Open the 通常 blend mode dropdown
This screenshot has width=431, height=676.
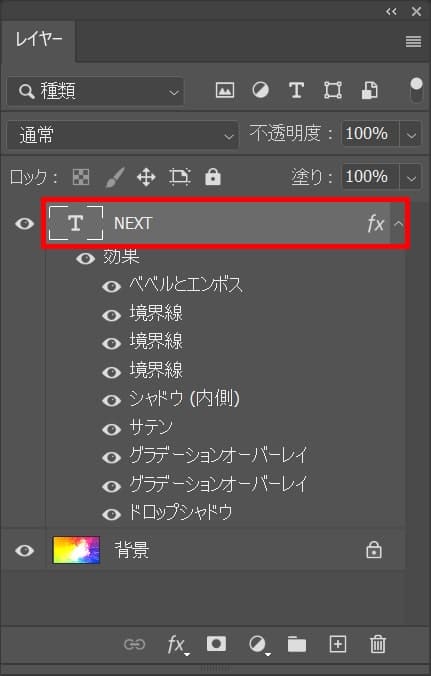[x=122, y=135]
